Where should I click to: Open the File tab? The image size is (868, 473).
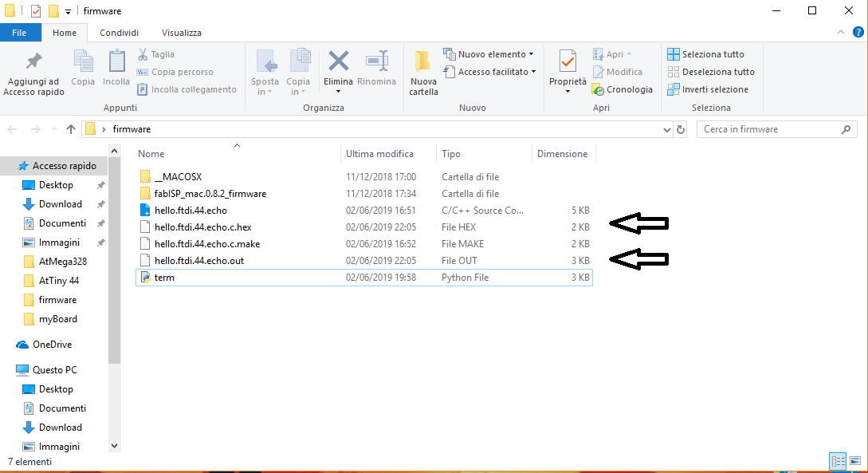pos(19,33)
